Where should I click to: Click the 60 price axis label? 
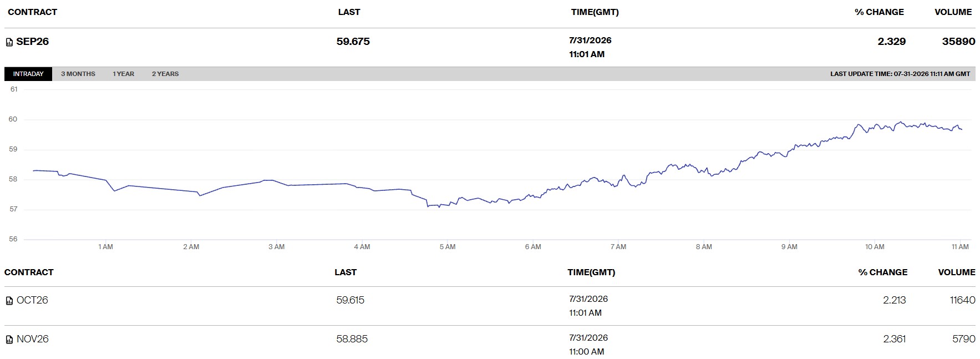click(13, 119)
